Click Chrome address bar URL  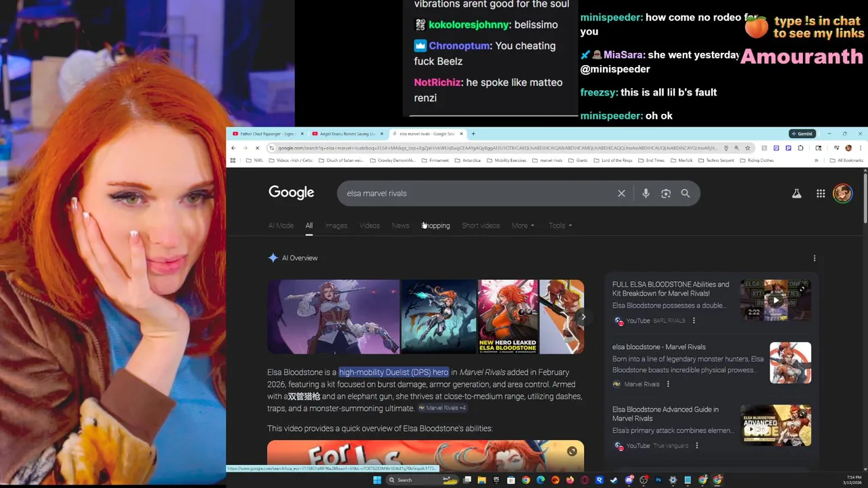click(497, 148)
